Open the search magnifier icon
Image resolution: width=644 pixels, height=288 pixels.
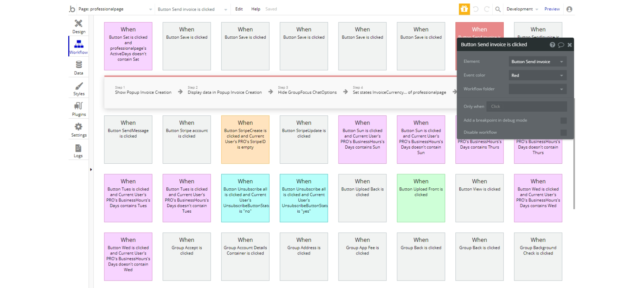(498, 9)
